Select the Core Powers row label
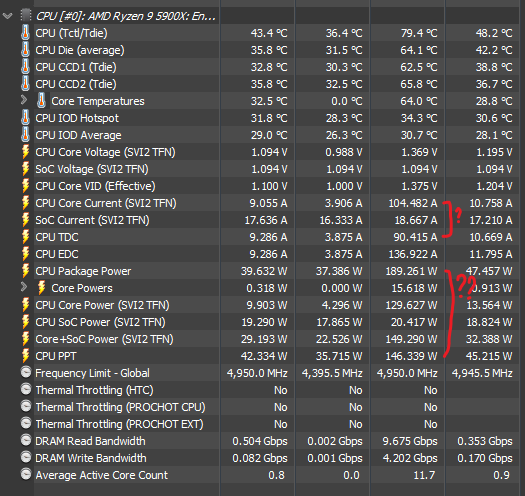 82,288
